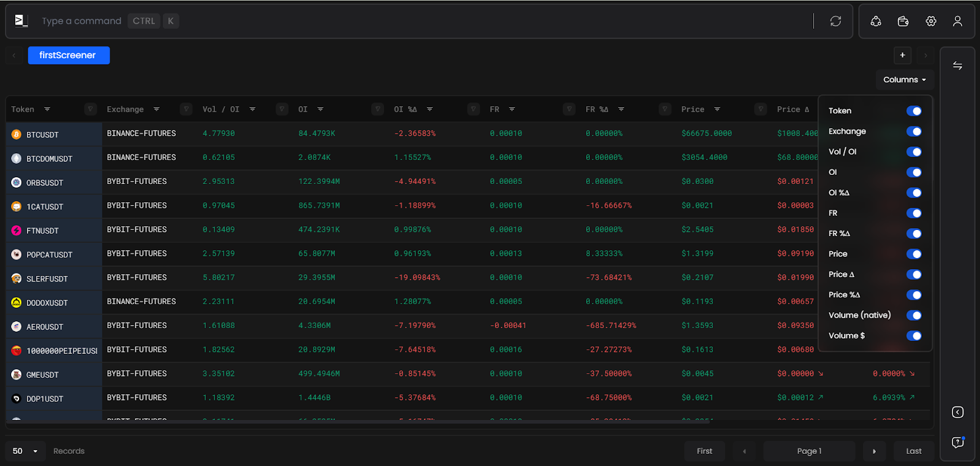
Task: Hide the FR column via its switch
Action: [x=914, y=213]
